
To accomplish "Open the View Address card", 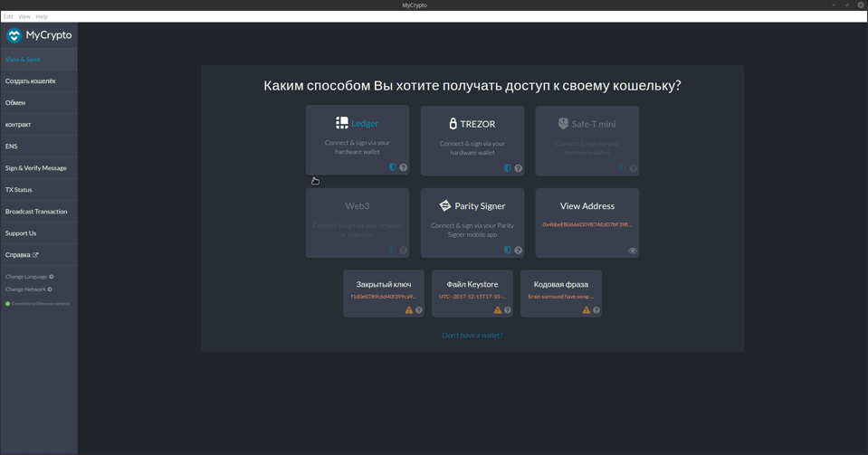I will (x=587, y=223).
